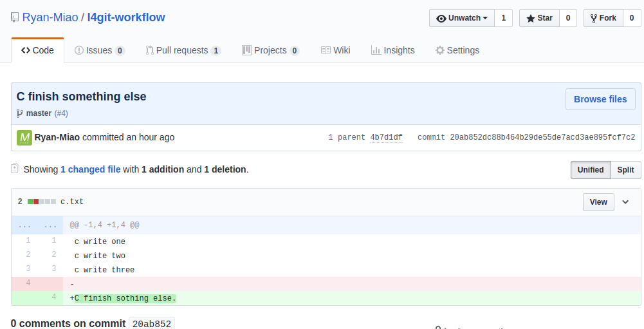Viewport: 644px width, 329px height.
Task: Click the Code tab brackets icon
Action: click(x=26, y=50)
